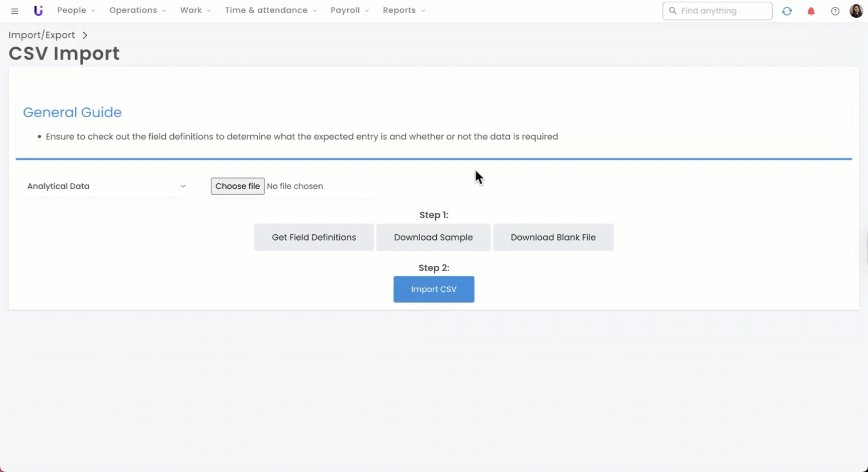Click the breadcrumb chevron after Import/Export

[85, 35]
